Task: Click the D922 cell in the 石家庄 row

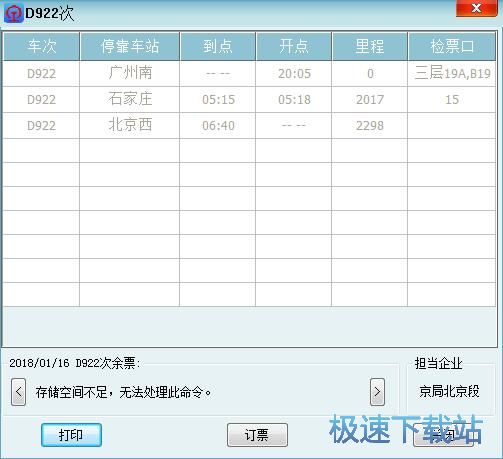Action: (42, 99)
